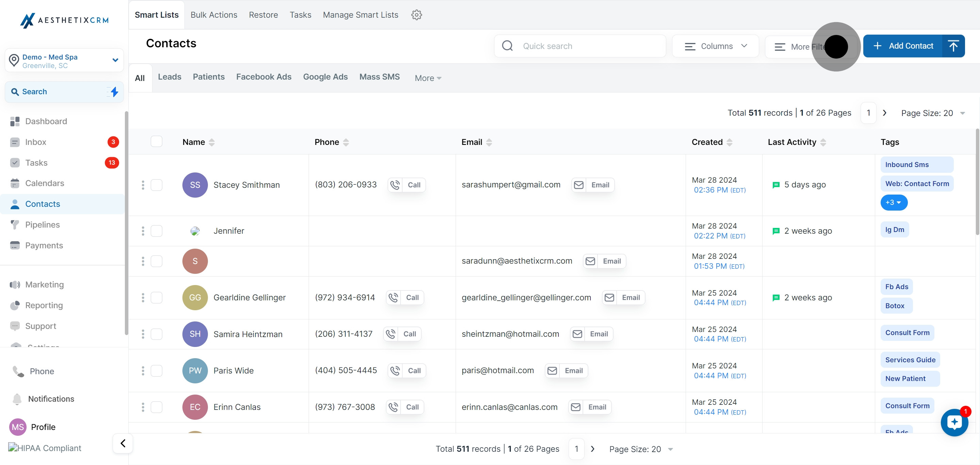Open the Smart Lists settings gear icon

point(416,15)
